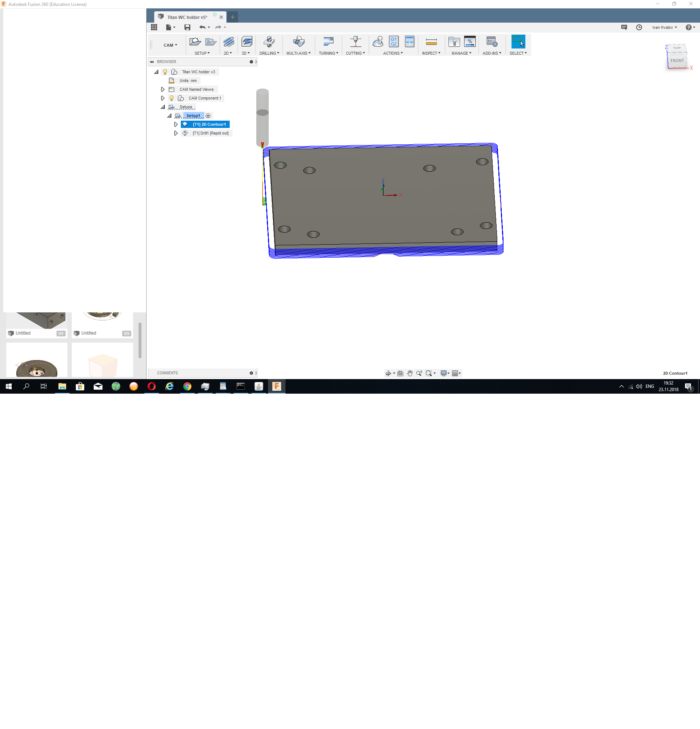This screenshot has width=700, height=729.
Task: Click the New Setup folder icon
Action: [x=195, y=42]
